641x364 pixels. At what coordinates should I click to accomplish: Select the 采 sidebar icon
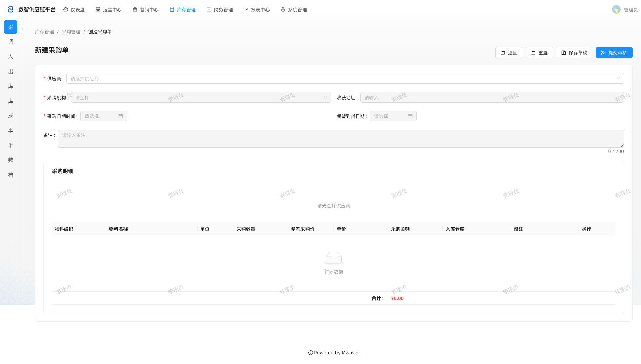[x=11, y=27]
